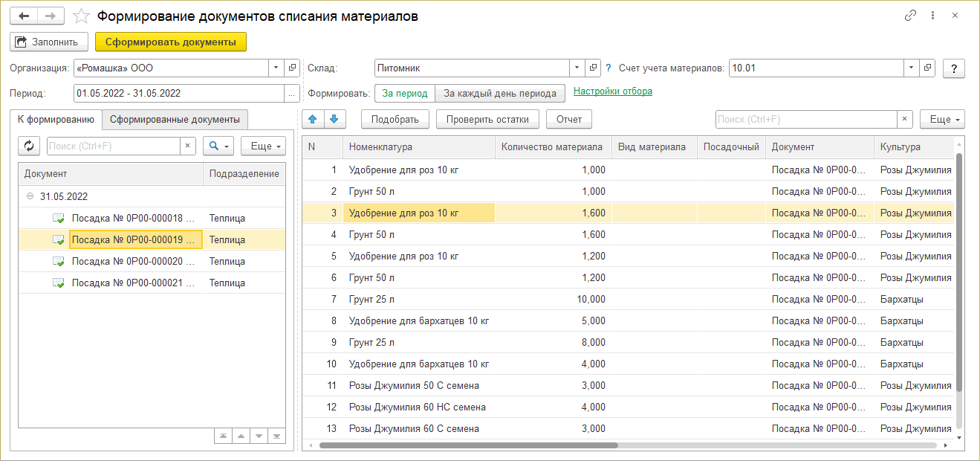Move selected row up with blue arrow
980x461 pixels.
(313, 119)
